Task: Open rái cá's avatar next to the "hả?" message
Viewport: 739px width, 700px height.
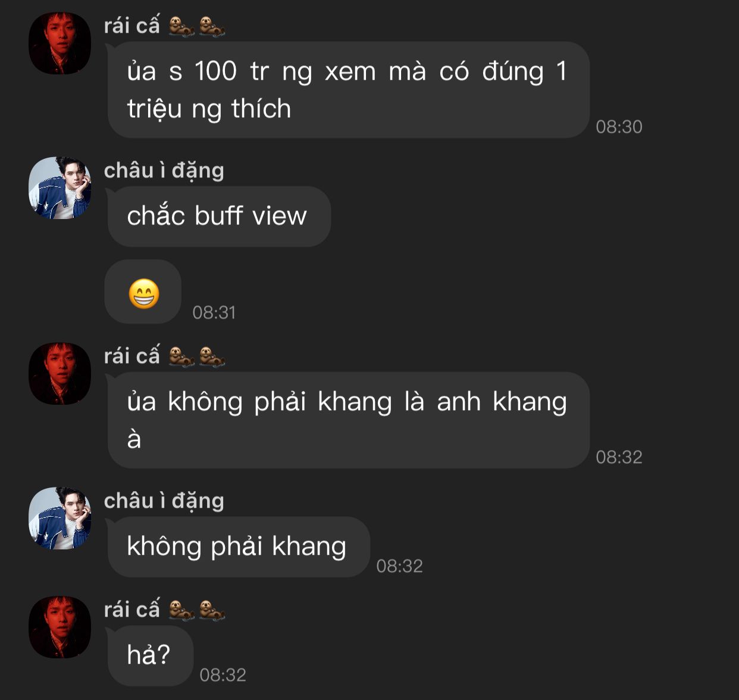Action: 60,627
